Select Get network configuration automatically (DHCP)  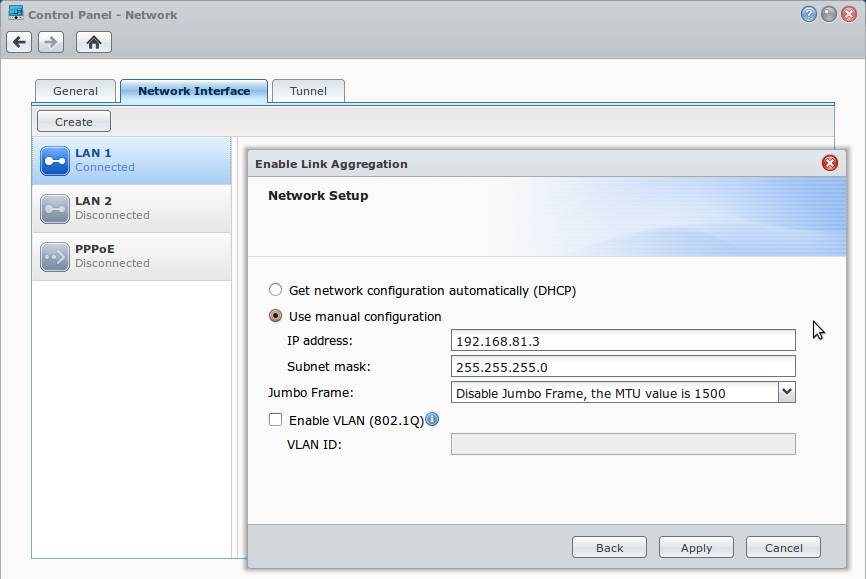[275, 290]
